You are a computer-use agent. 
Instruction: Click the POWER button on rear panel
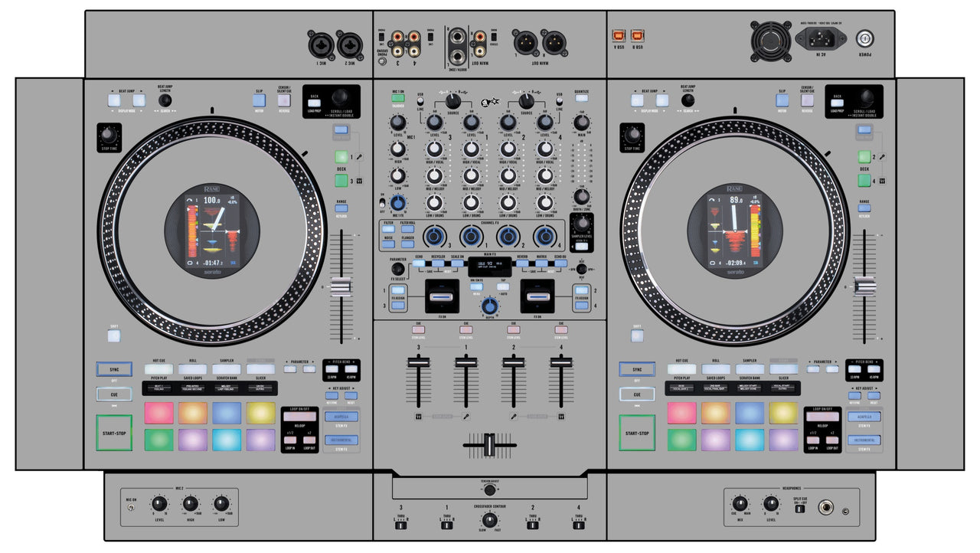pyautogui.click(x=865, y=38)
